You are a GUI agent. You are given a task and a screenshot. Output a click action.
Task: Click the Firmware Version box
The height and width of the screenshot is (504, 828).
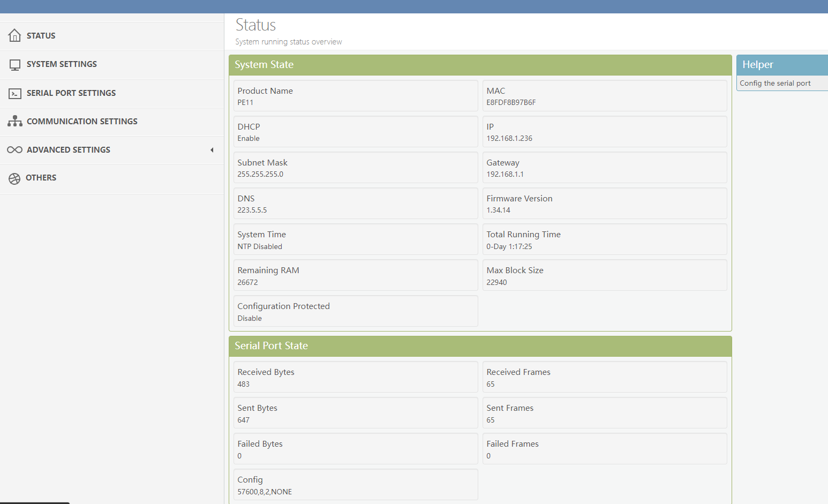[605, 204]
